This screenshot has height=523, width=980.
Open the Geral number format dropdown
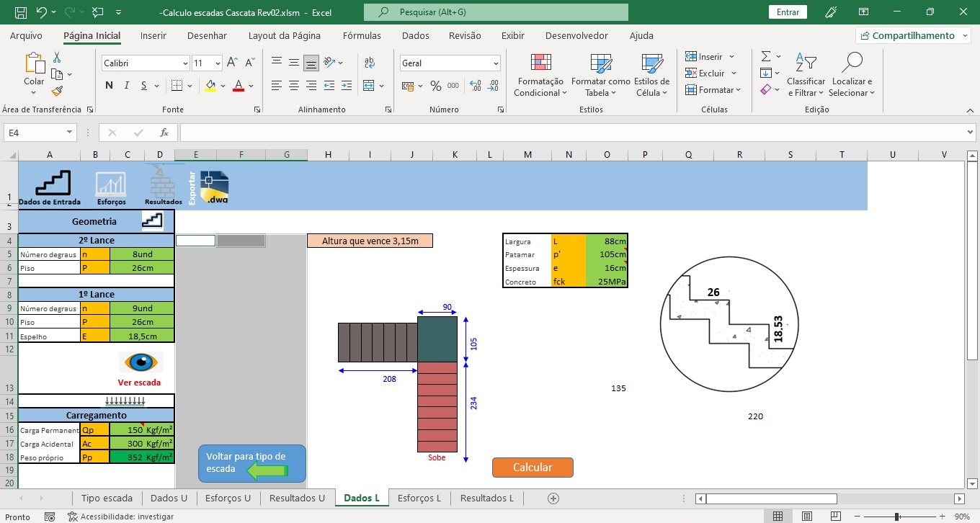[x=496, y=63]
